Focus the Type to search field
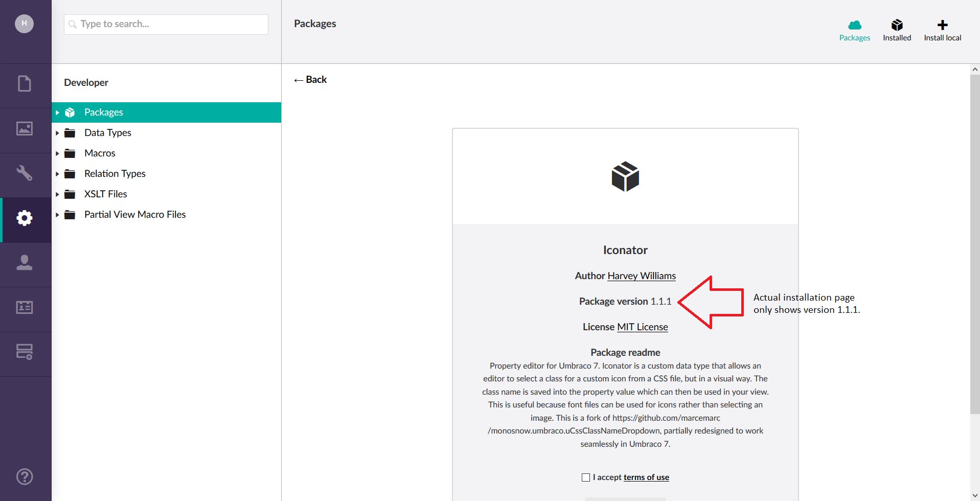 [166, 24]
